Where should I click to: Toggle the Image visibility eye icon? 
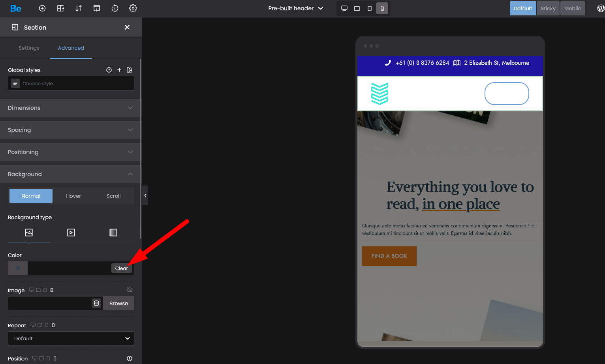[130, 290]
